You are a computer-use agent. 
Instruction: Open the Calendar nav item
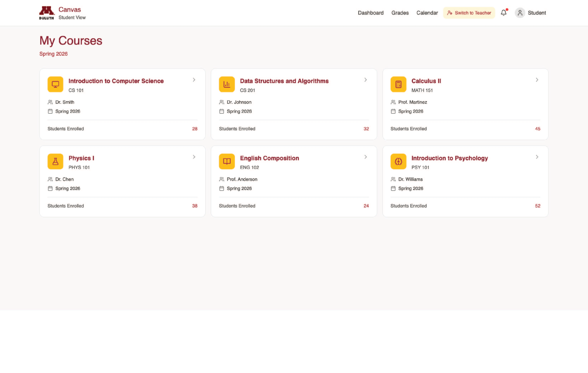427,13
